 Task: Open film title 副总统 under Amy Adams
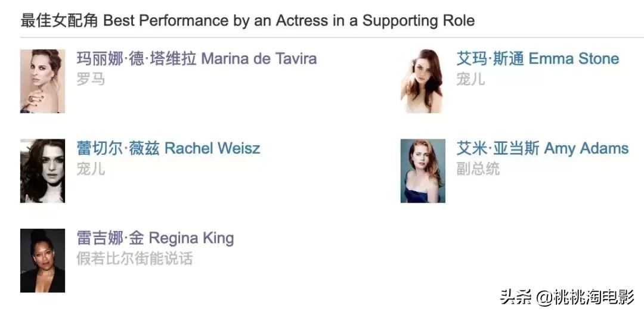click(x=478, y=169)
